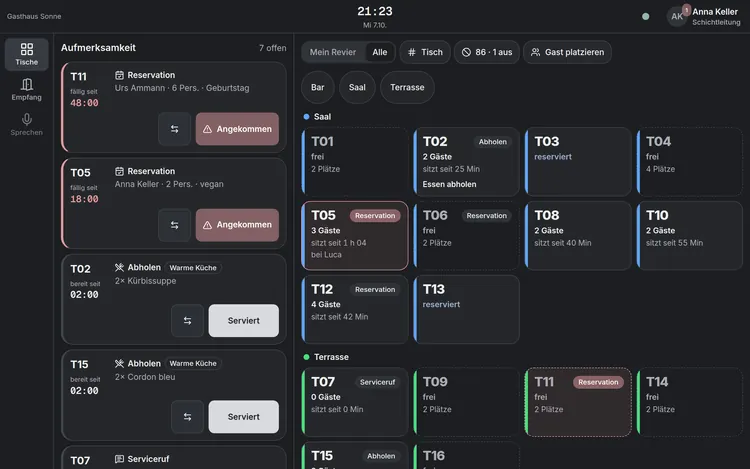Open free table T04 tile
Screen dimensions: 750x469
point(689,162)
